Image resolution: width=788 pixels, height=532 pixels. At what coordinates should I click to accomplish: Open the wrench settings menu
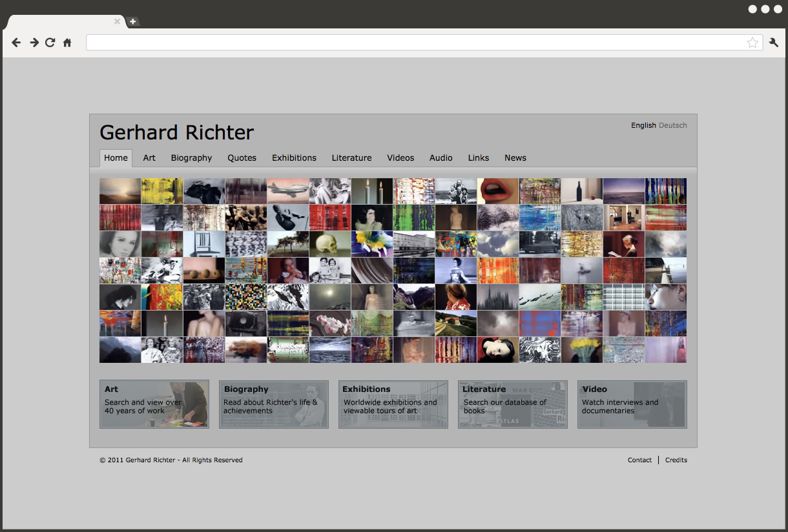coord(774,43)
